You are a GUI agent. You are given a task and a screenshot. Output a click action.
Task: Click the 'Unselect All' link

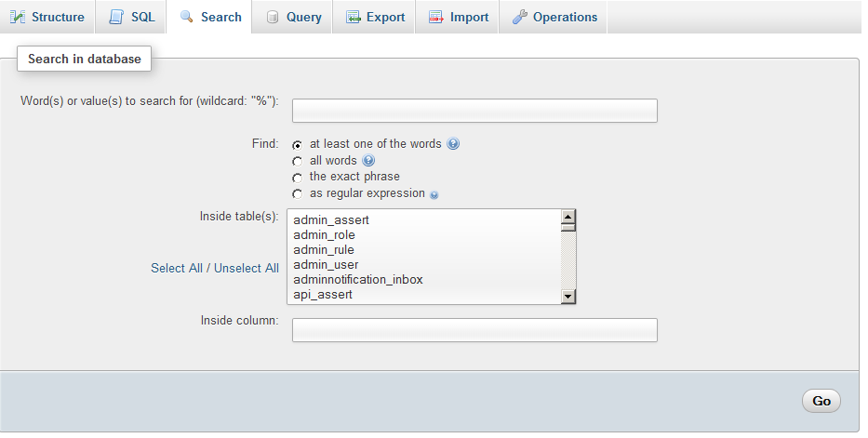[247, 268]
